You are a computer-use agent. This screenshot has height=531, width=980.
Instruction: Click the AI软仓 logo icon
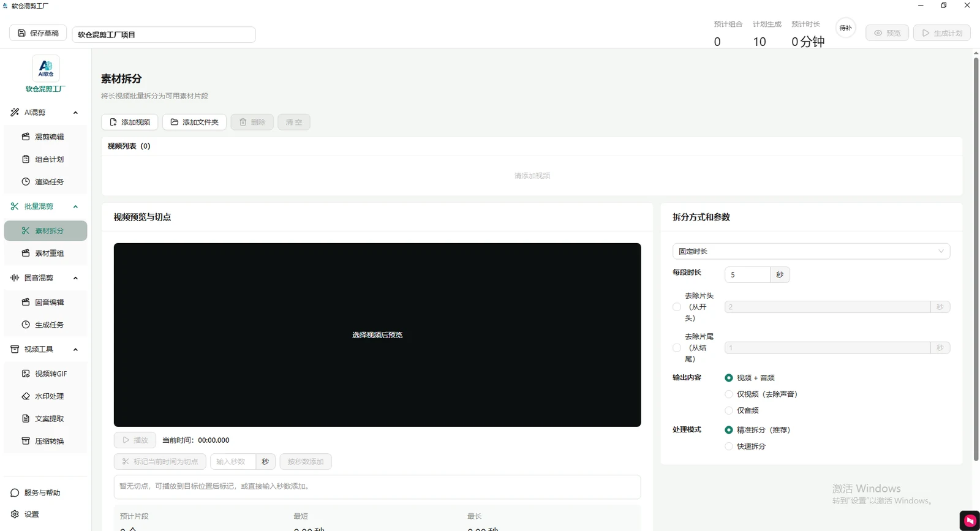point(46,69)
